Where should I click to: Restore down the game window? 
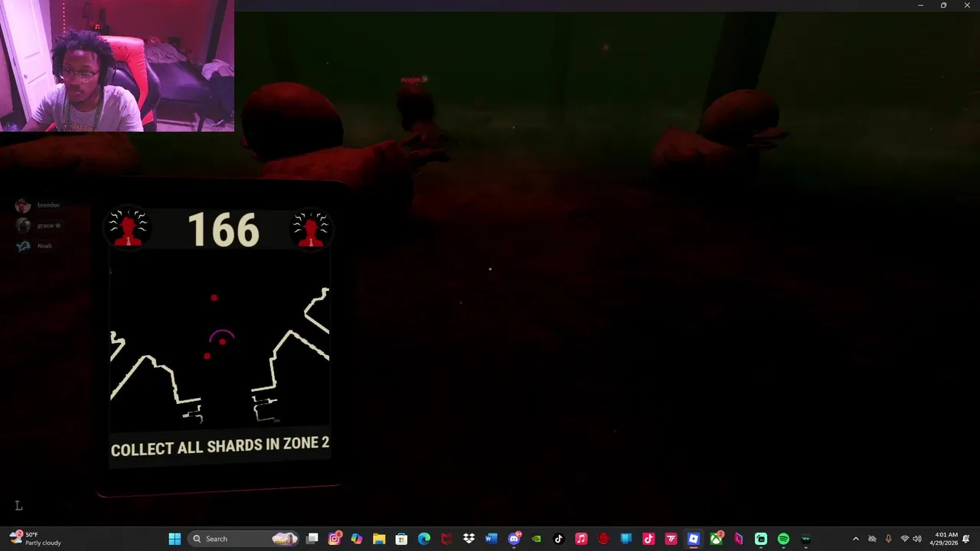tap(943, 5)
